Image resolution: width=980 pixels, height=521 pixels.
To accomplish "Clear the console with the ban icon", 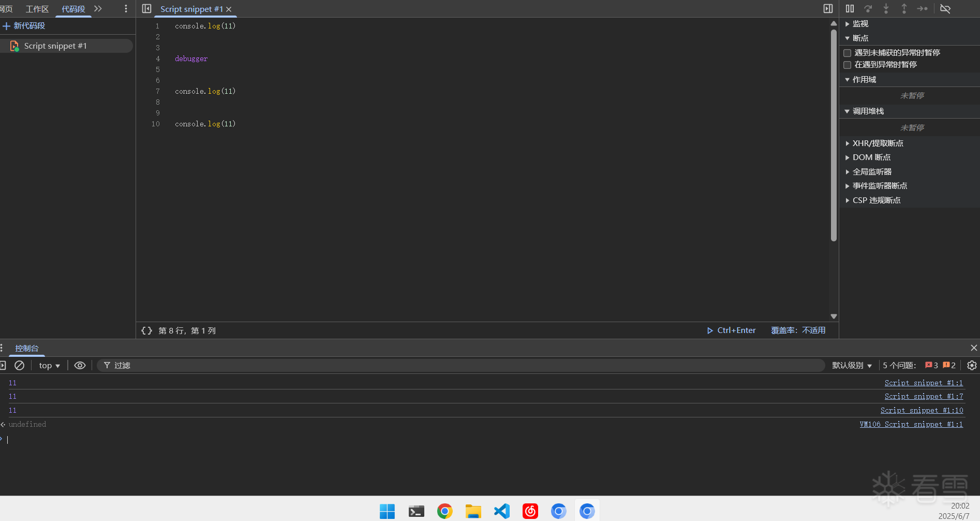I will pos(19,366).
